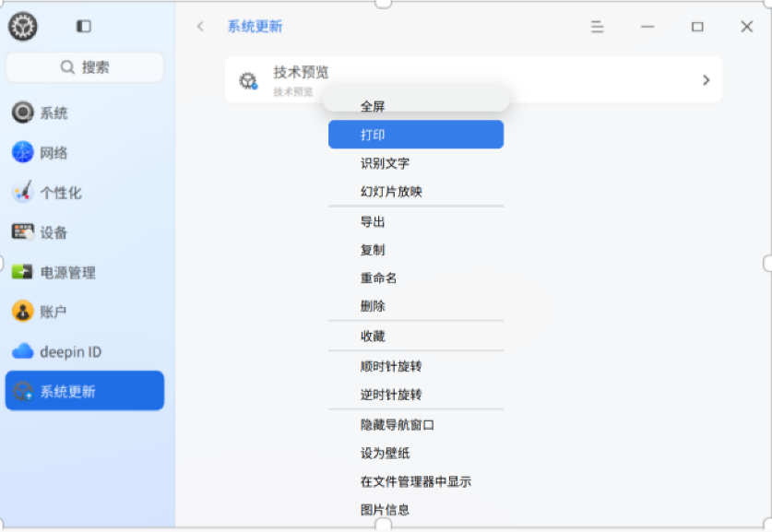Go back with the left arrow
This screenshot has width=772, height=532.
click(x=200, y=26)
